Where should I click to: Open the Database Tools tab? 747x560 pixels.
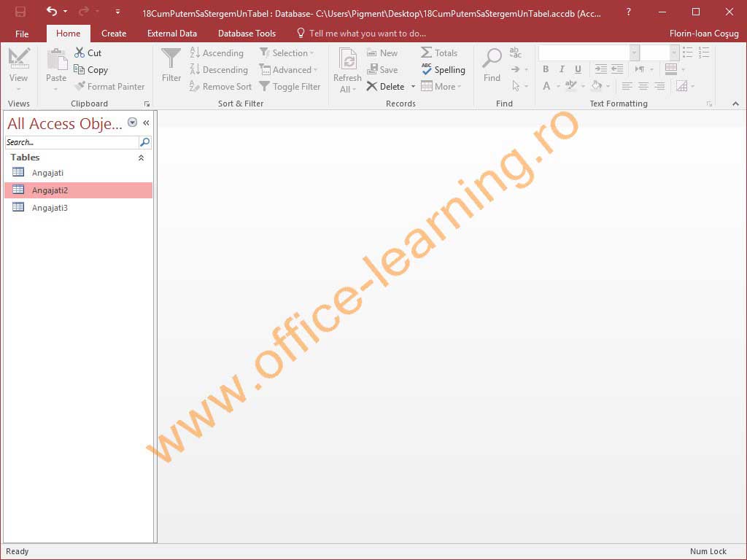[x=247, y=34]
